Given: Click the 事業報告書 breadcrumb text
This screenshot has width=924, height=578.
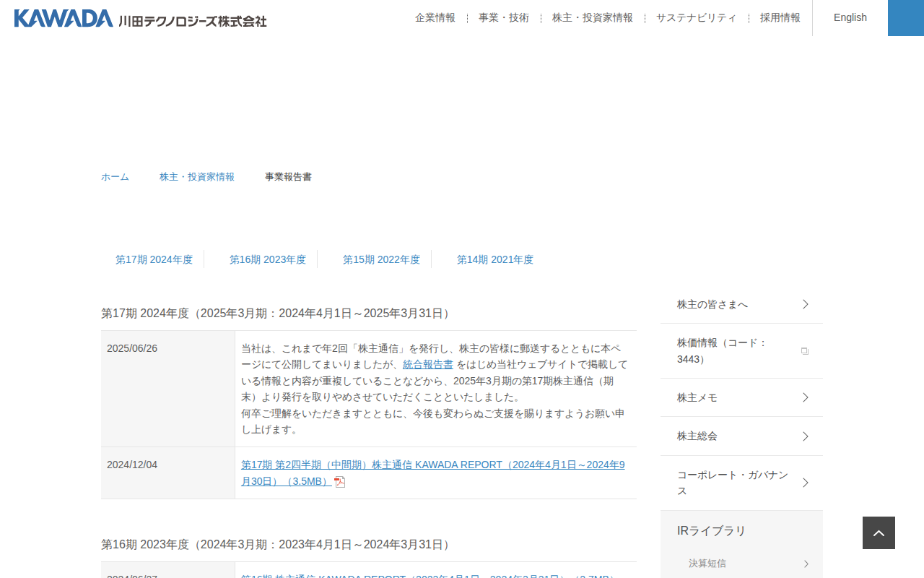Looking at the screenshot, I should point(288,177).
